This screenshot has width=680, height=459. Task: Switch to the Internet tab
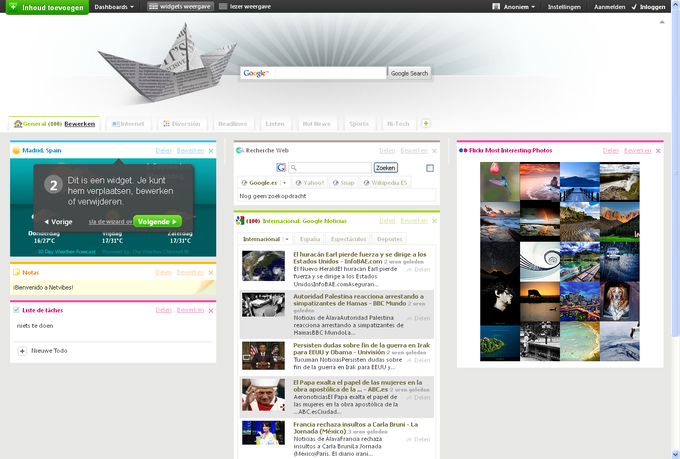[x=128, y=124]
